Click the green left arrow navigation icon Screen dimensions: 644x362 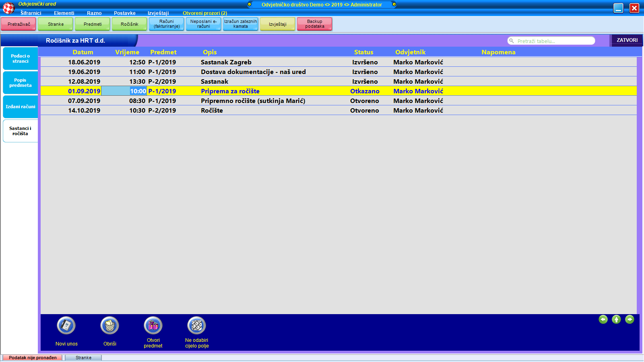coord(603,319)
